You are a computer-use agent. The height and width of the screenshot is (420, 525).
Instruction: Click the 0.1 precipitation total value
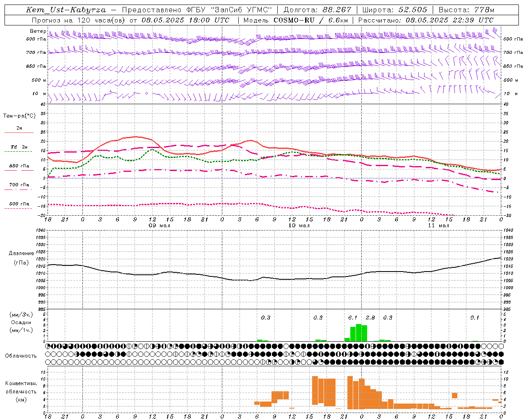click(475, 317)
